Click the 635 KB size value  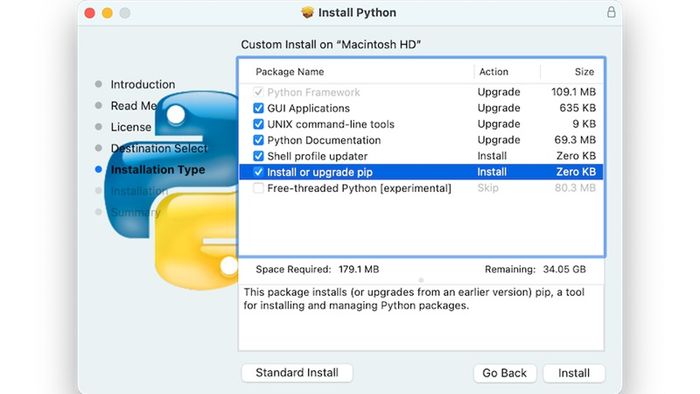coord(578,108)
